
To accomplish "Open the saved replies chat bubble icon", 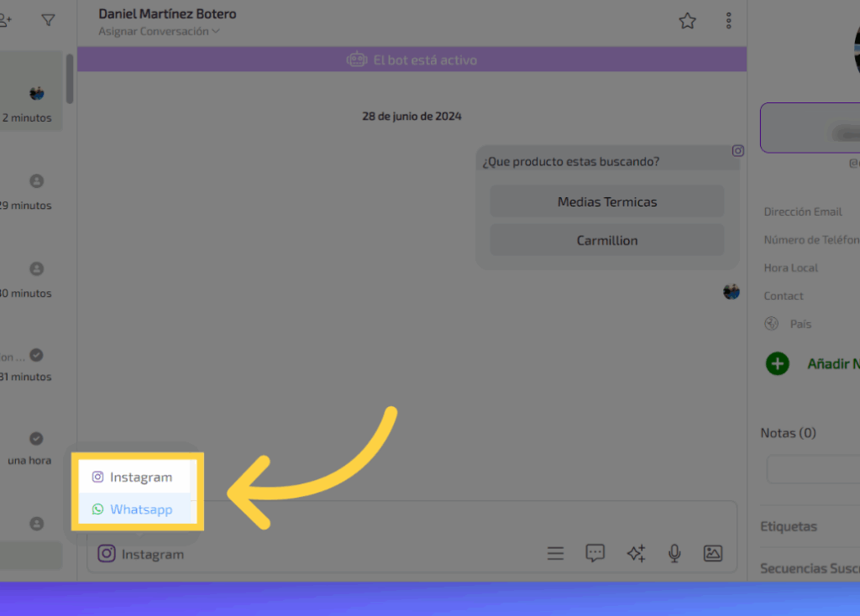I will click(x=595, y=553).
